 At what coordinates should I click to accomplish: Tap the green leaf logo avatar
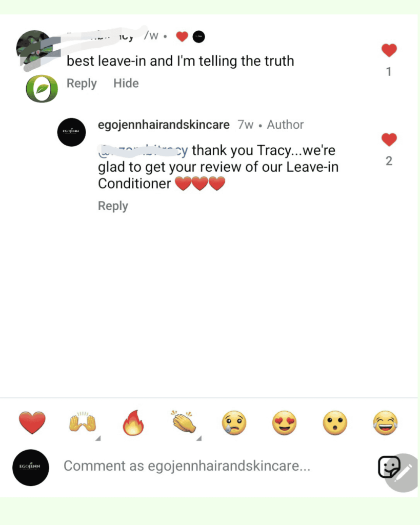tap(42, 89)
